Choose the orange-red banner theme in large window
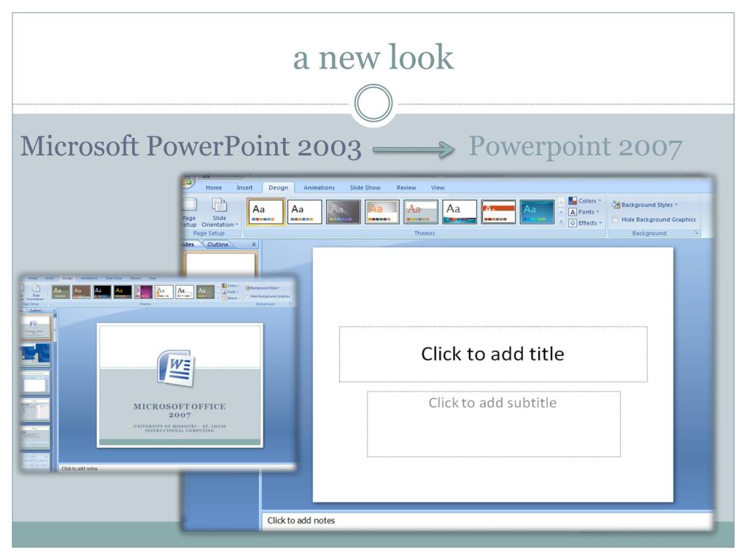 click(498, 211)
